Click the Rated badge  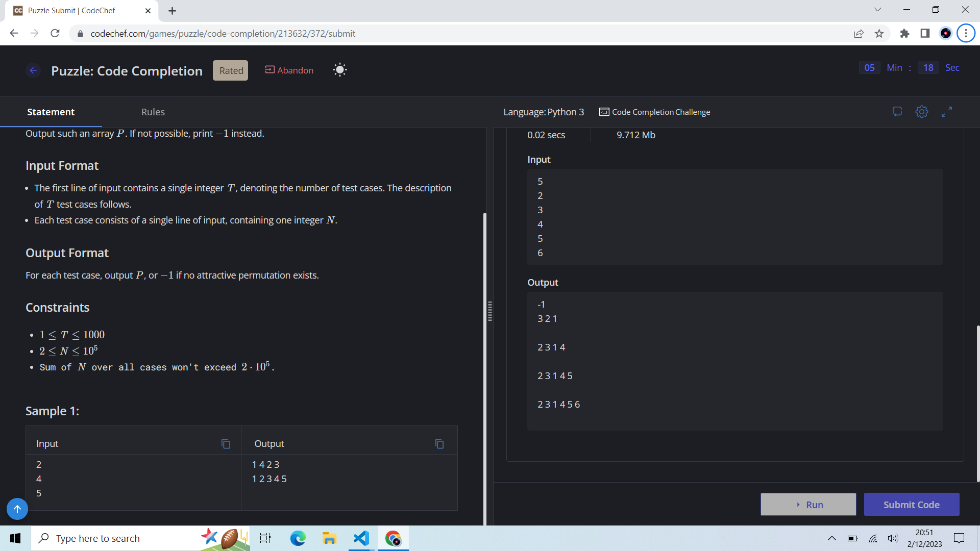click(231, 70)
